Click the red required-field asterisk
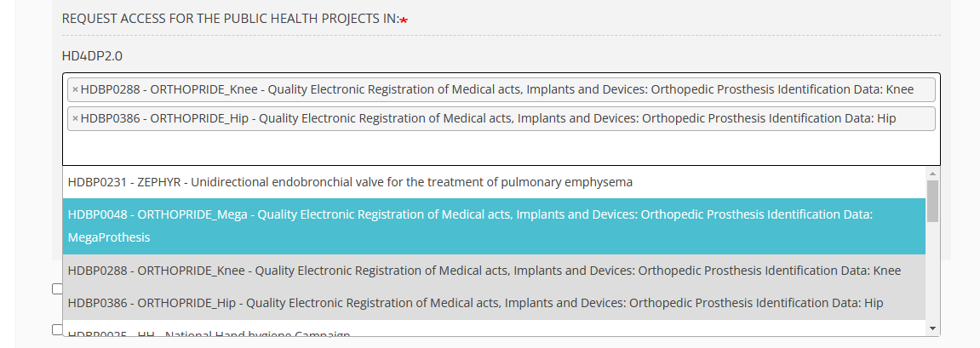The image size is (980, 348). [404, 20]
